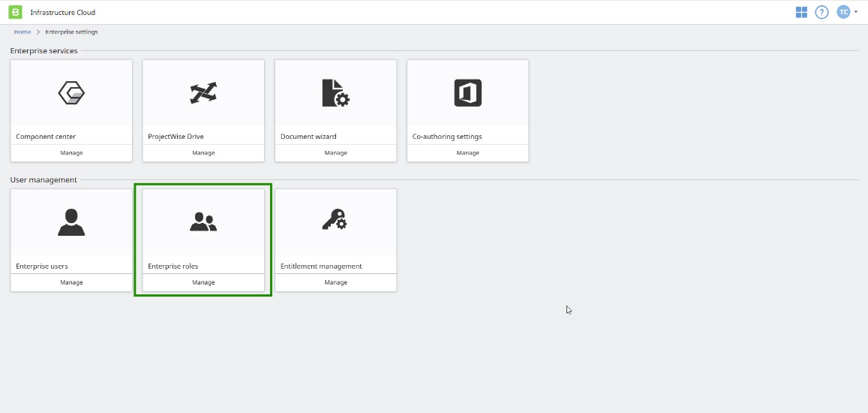868x413 pixels.
Task: Click the Component center icon
Action: [x=71, y=93]
